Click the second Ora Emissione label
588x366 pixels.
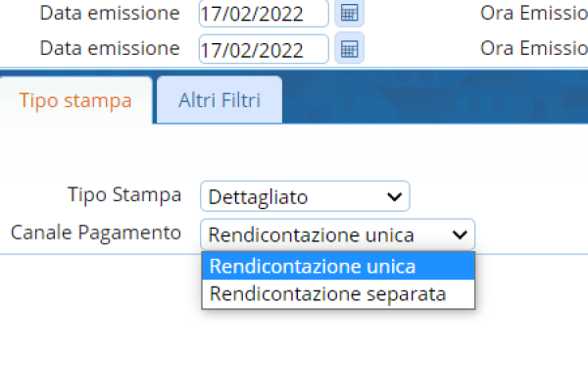[x=534, y=48]
